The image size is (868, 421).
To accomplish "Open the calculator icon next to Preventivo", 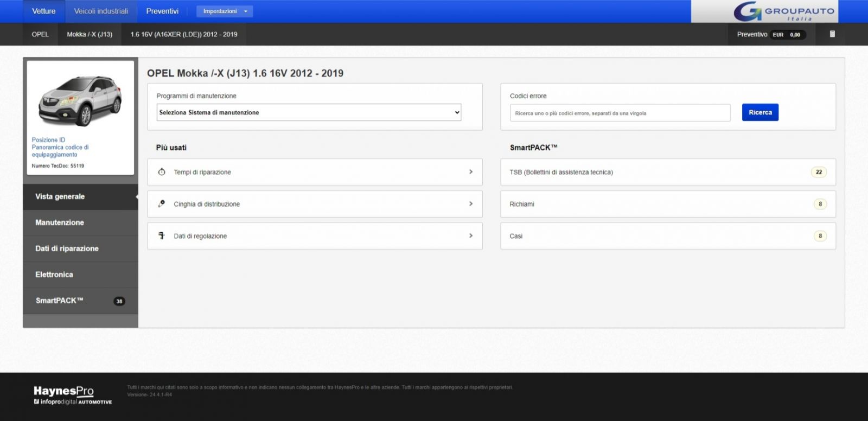I will point(832,34).
